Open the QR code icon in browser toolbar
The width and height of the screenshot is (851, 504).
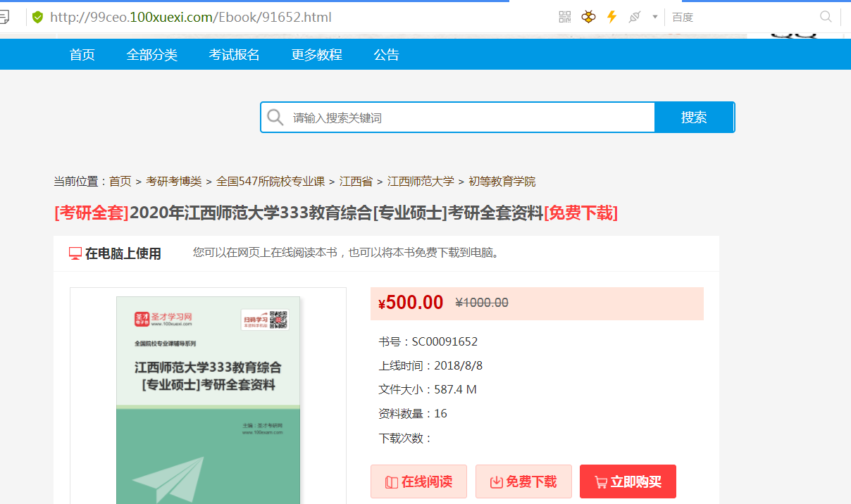click(564, 16)
